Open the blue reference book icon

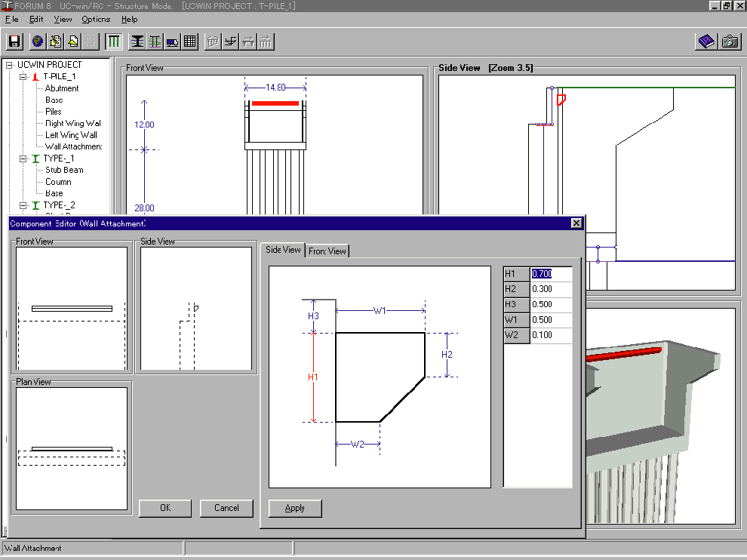[706, 42]
